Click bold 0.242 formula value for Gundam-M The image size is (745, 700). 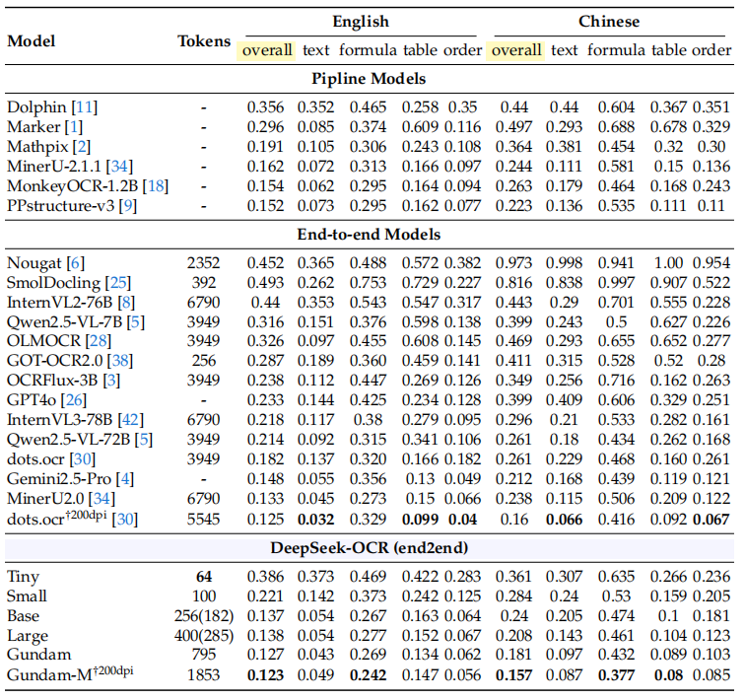(369, 674)
